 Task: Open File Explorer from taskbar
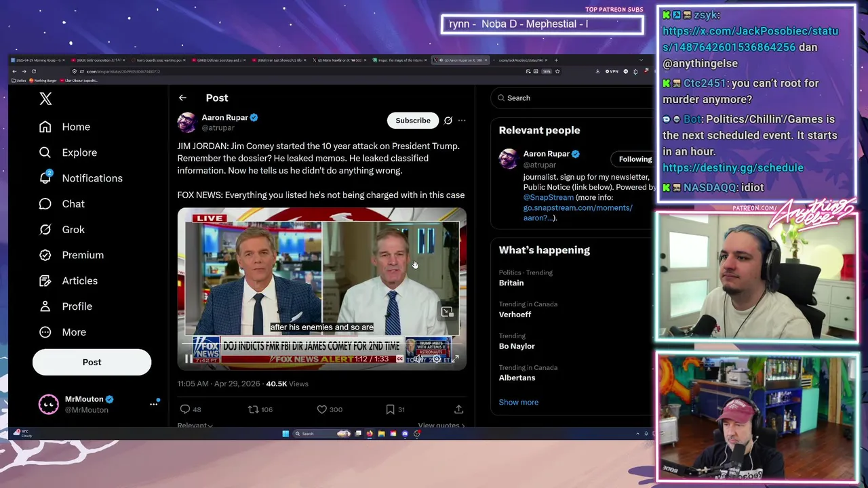pyautogui.click(x=382, y=434)
